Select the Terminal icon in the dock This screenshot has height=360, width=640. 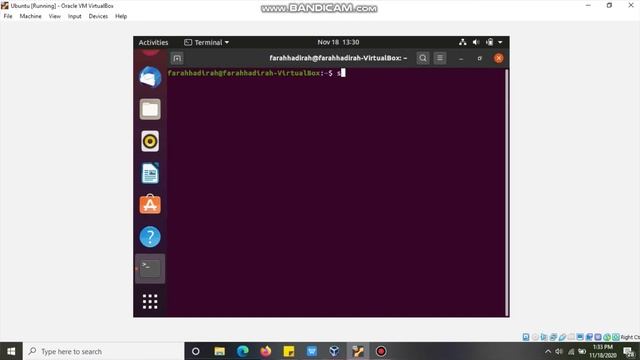coord(150,269)
